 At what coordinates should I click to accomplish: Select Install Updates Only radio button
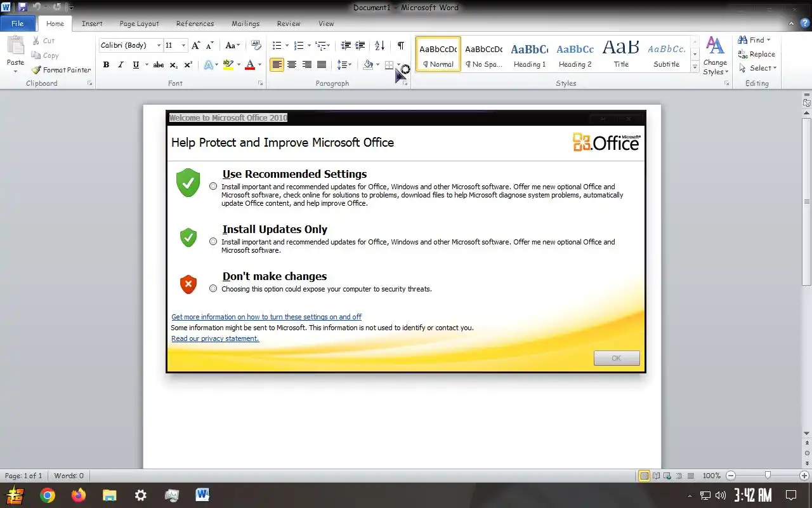coord(213,241)
